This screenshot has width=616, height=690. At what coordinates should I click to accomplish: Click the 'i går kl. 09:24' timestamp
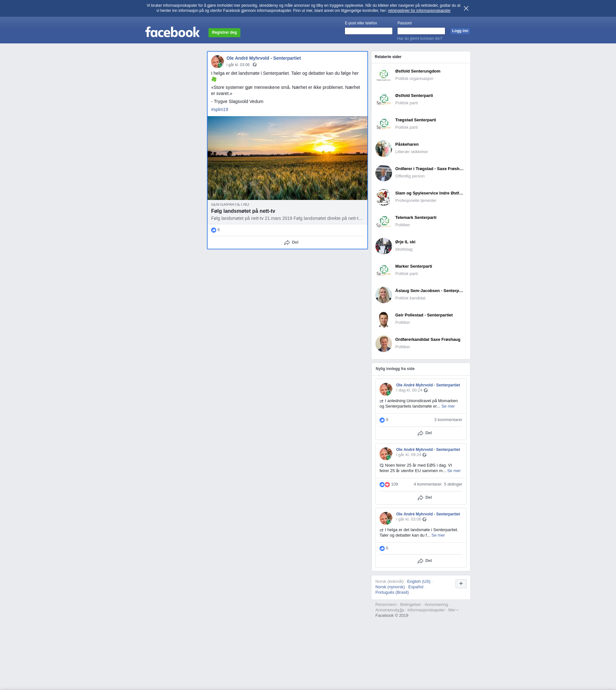pyautogui.click(x=408, y=455)
